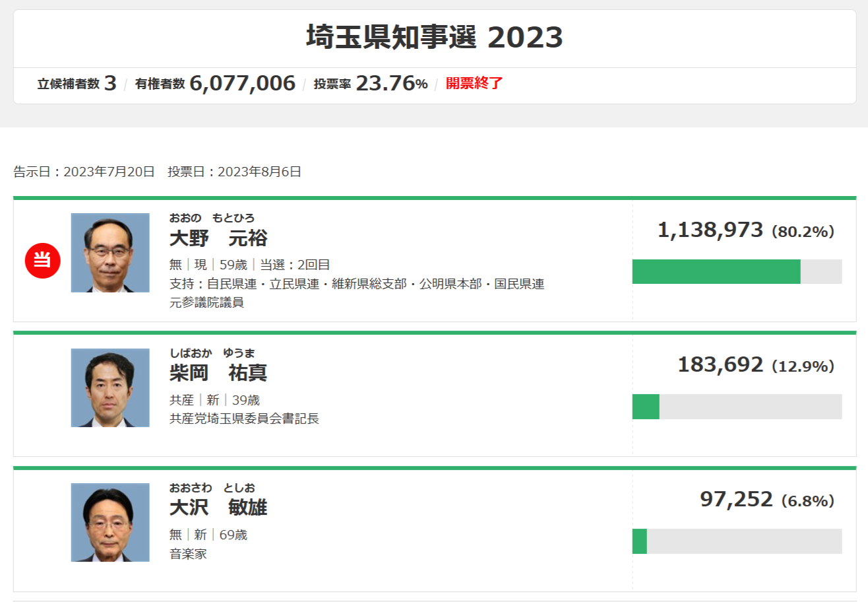
Task: Select candidate name 柴岡 祐真
Action: pyautogui.click(x=218, y=373)
